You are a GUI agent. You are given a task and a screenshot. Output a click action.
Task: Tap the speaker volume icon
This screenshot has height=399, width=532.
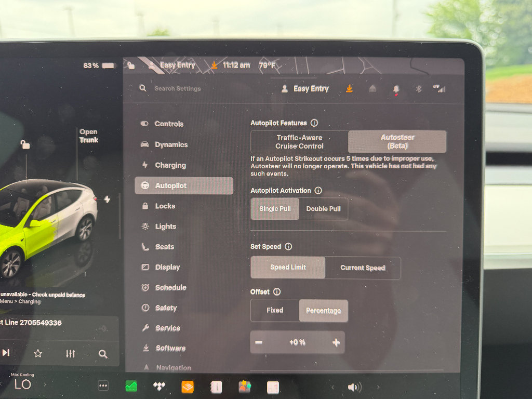coord(354,387)
